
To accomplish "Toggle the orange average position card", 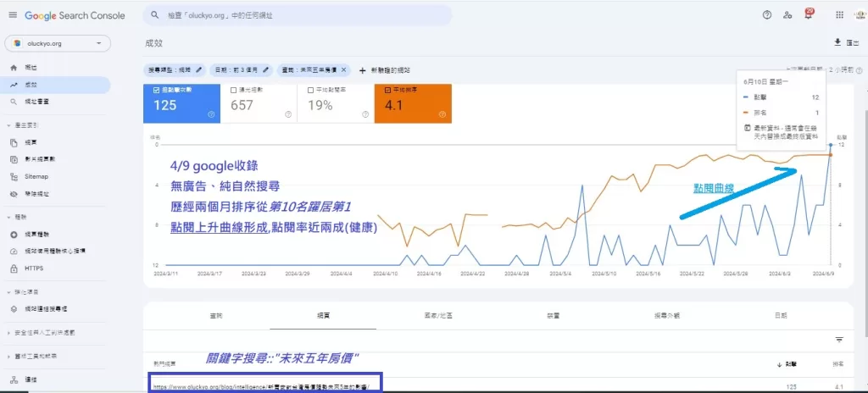I will coord(412,104).
